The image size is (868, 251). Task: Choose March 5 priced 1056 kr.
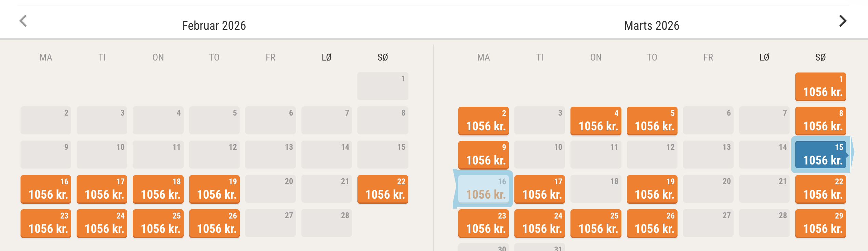[x=652, y=121]
